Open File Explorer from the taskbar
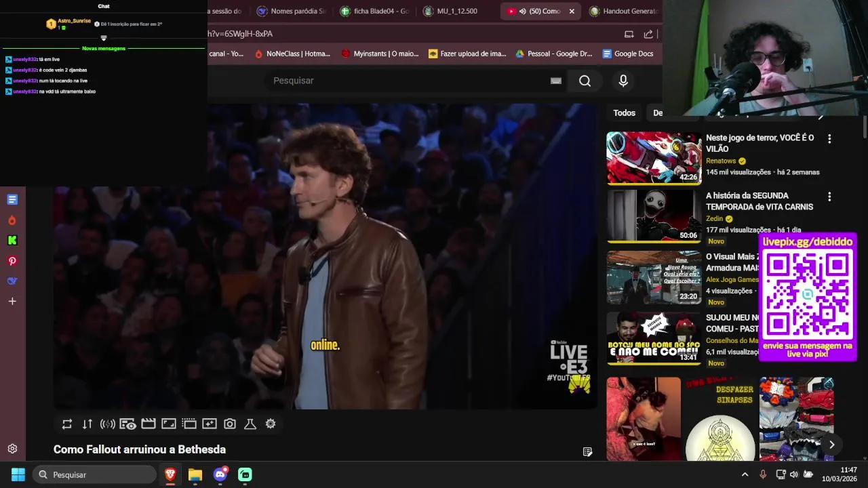The width and height of the screenshot is (868, 488). [195, 474]
